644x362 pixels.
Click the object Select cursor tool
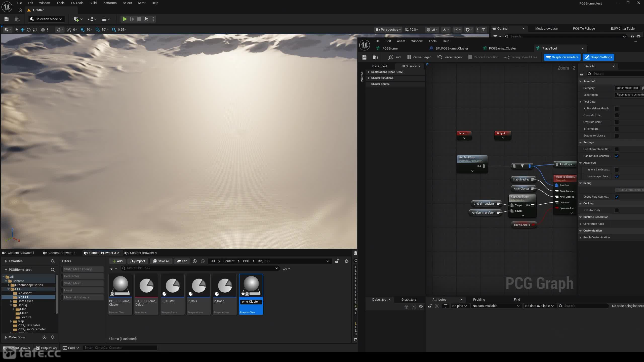17,30
